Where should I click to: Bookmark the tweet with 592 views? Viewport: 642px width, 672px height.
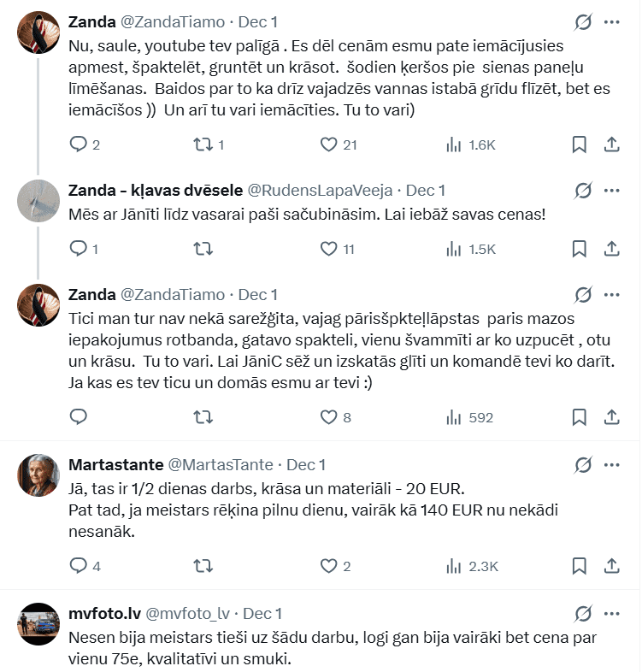point(579,417)
